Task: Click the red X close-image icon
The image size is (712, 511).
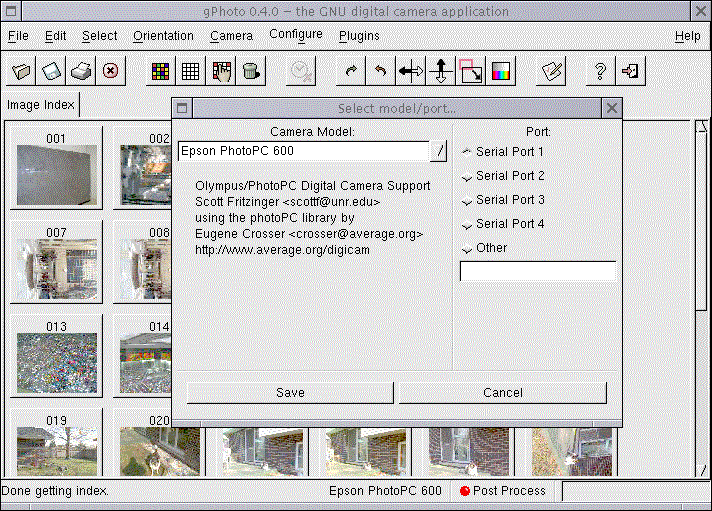Action: 110,71
